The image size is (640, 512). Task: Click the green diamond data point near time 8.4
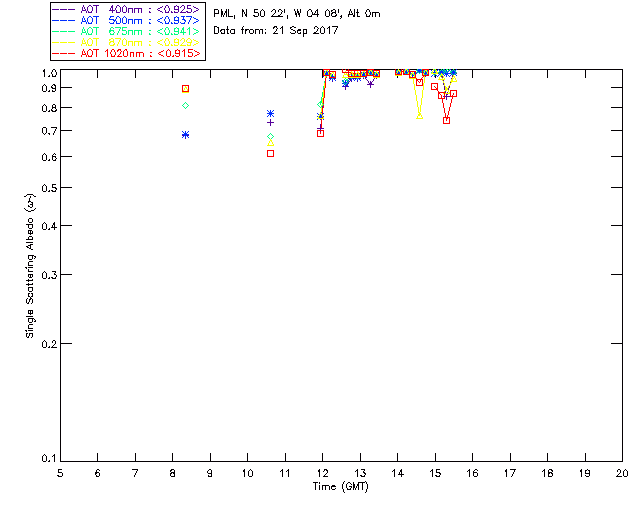point(185,105)
